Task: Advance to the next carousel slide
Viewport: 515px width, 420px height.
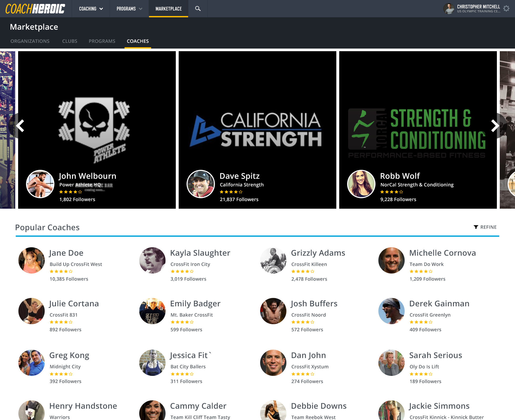Action: (495, 126)
